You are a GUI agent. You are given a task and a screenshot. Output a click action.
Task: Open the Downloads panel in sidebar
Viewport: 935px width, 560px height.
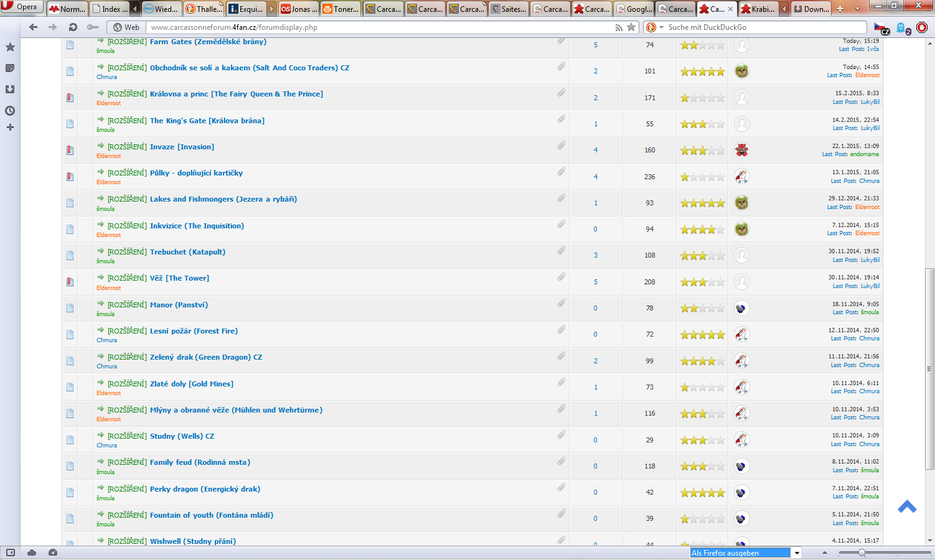(10, 90)
